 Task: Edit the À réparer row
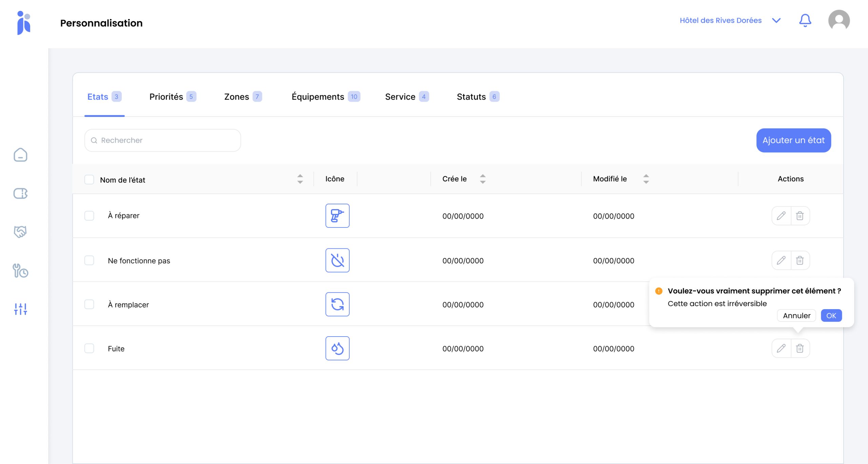[x=781, y=216]
